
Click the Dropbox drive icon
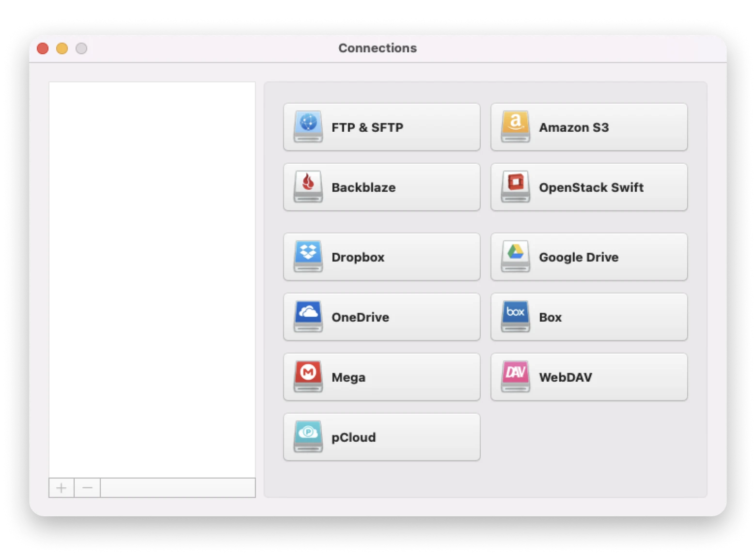(308, 257)
